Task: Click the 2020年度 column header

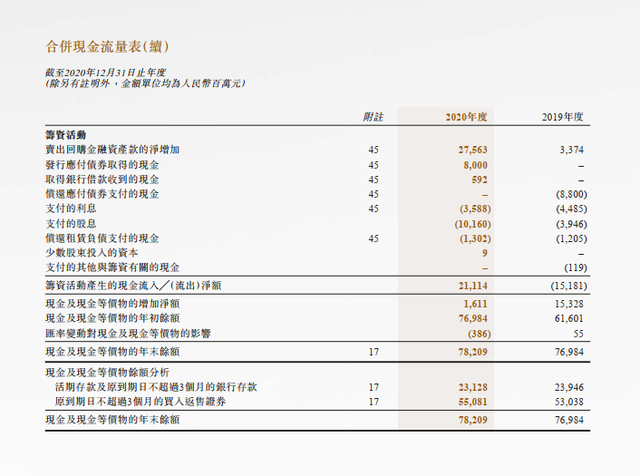Action: [466, 117]
